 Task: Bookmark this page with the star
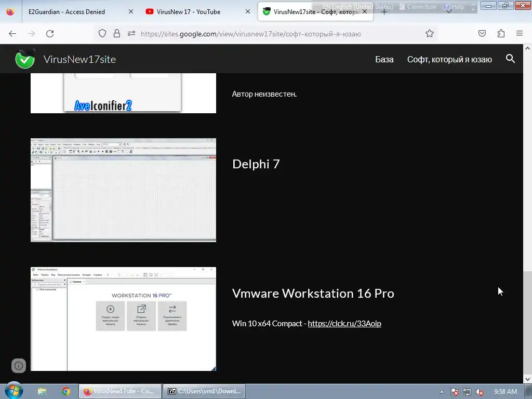coord(430,33)
